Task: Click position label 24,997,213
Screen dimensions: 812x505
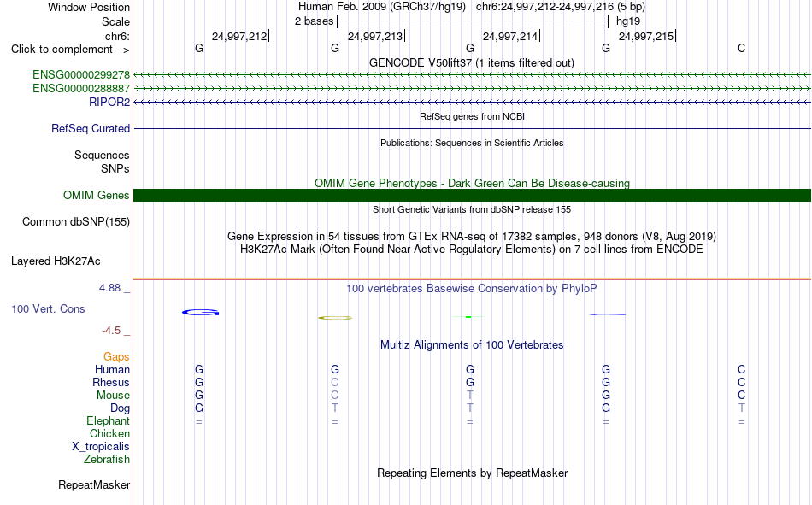Action: [x=375, y=36]
